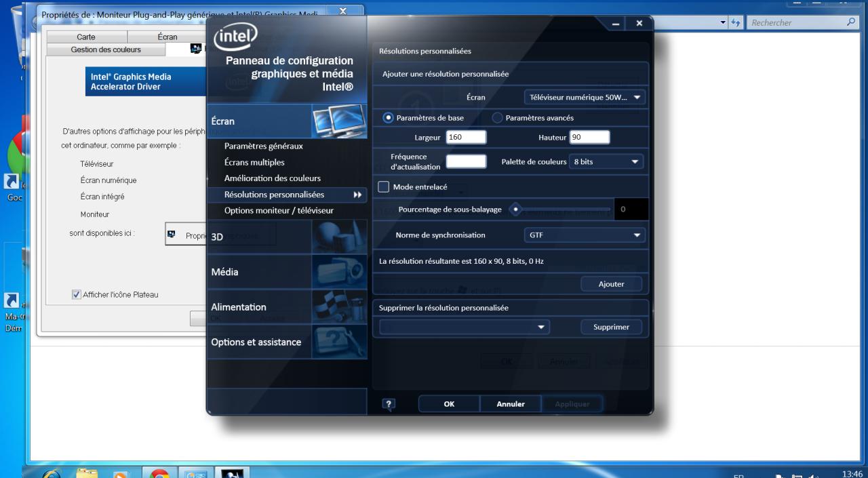This screenshot has height=478, width=868.
Task: Open the Écran display selector dropdown
Action: (x=585, y=97)
